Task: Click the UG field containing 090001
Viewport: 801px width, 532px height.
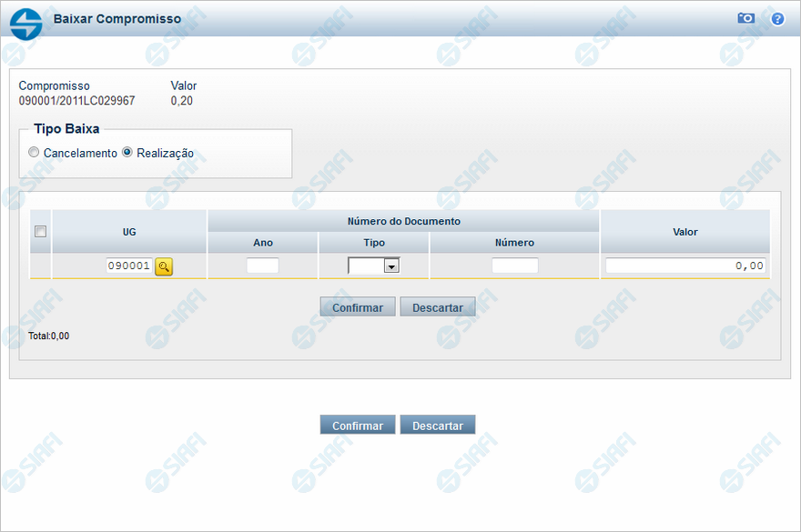Action: coord(127,266)
